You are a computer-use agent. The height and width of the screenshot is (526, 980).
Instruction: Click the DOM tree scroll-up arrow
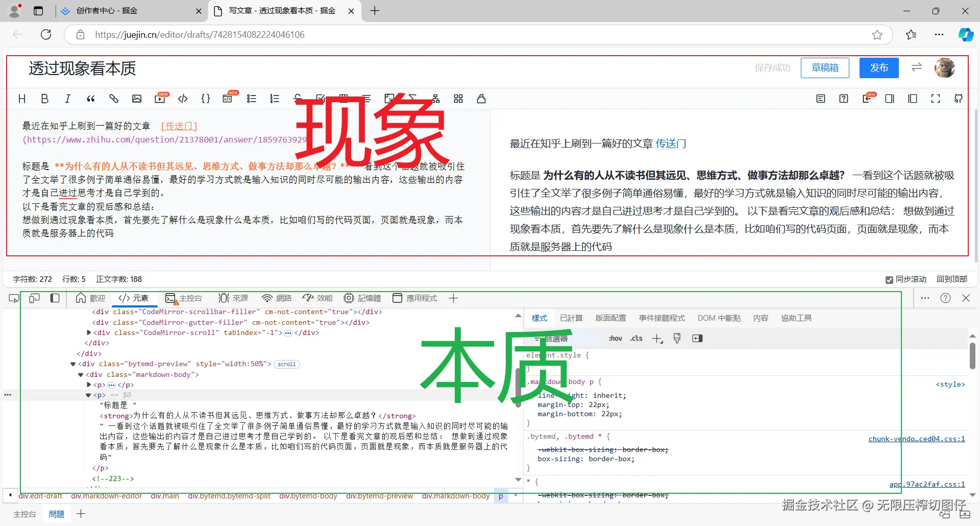coord(518,316)
